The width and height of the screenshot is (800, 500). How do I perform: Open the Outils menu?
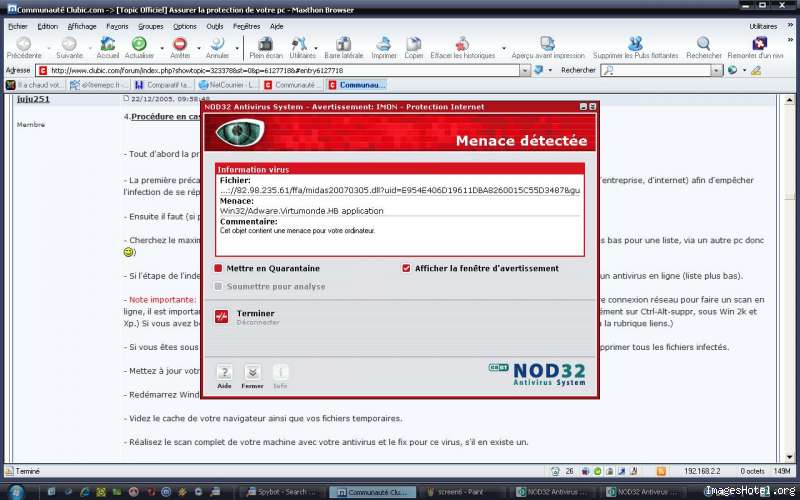(x=214, y=26)
